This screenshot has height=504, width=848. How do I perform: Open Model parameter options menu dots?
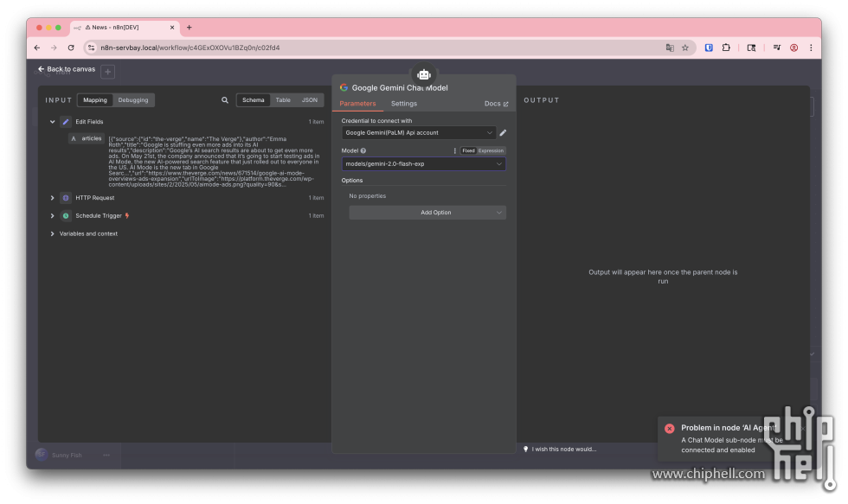pyautogui.click(x=455, y=150)
